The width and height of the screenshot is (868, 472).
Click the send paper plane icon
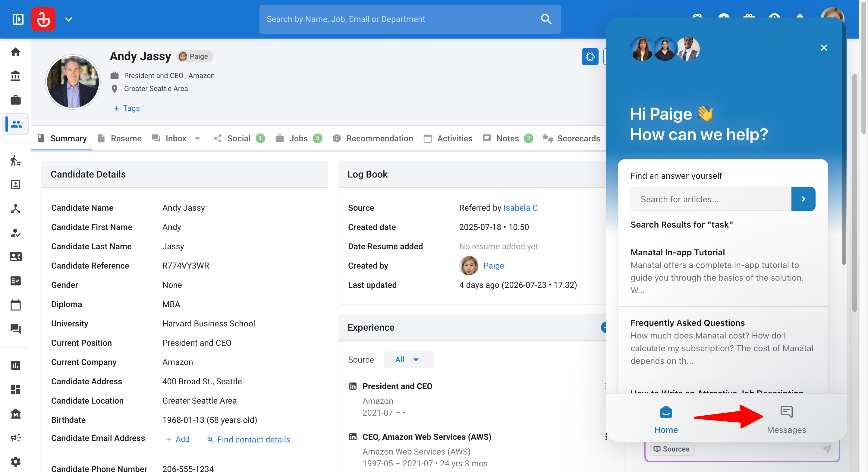coord(826,449)
